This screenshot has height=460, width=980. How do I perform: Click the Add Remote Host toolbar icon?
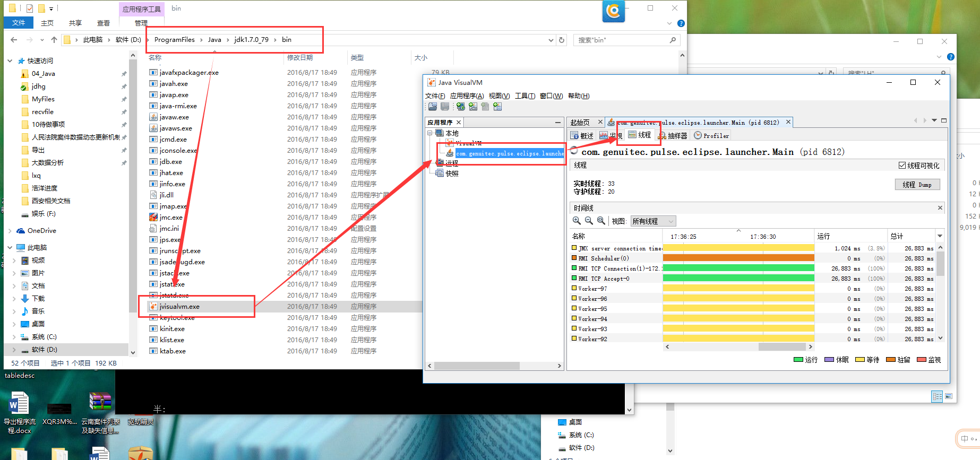(x=460, y=107)
